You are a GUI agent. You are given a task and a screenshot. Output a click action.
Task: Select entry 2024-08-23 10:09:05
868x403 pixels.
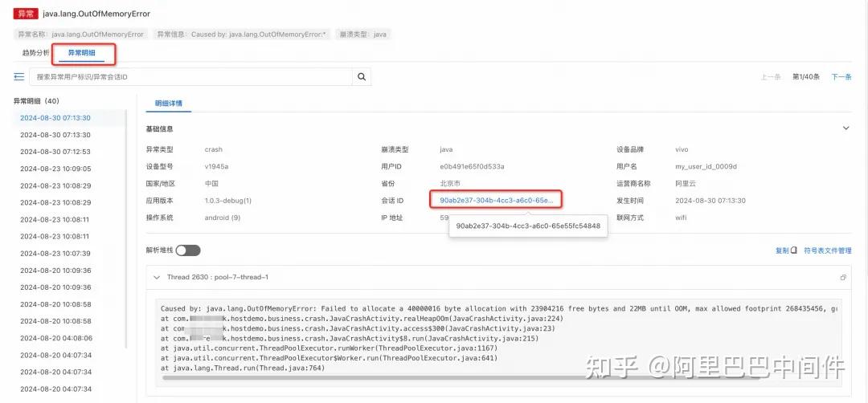[x=55, y=169]
